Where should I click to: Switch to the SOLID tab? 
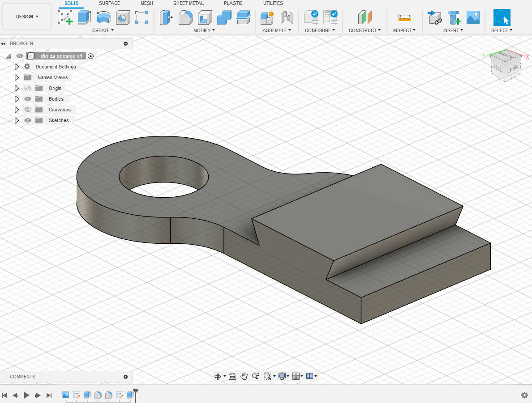point(71,4)
